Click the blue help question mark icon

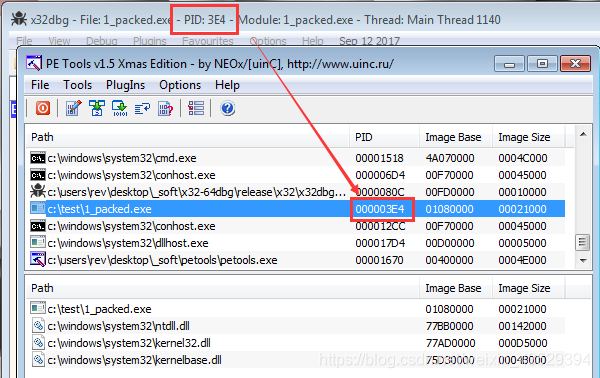pyautogui.click(x=227, y=108)
